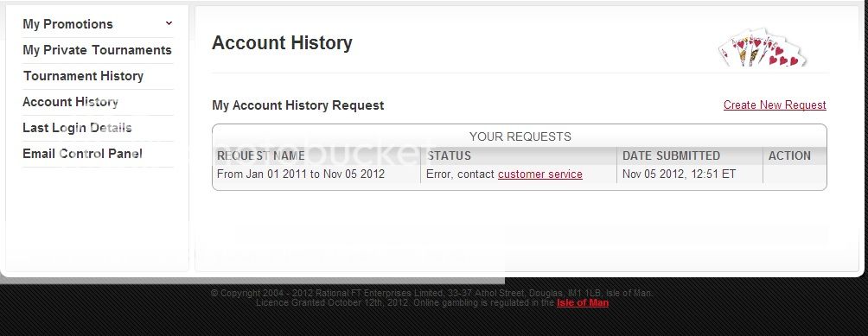
Task: Click the Account History page heading
Action: [282, 43]
